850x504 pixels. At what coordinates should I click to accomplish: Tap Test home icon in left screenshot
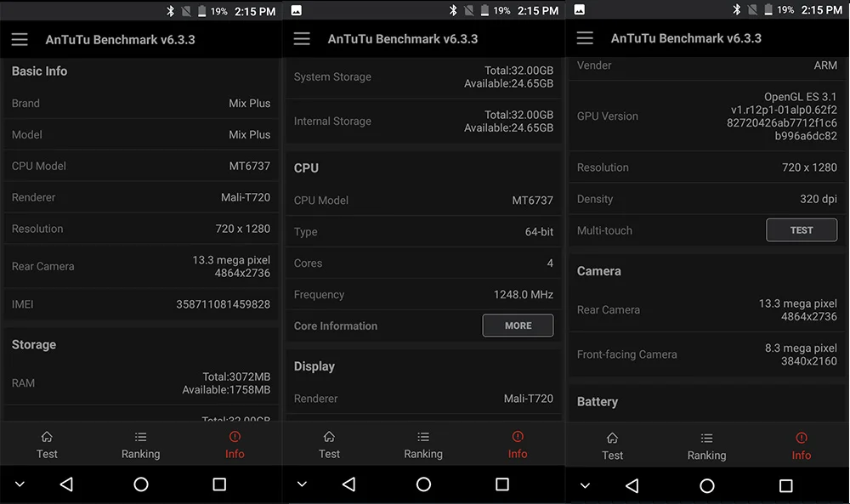[47, 437]
